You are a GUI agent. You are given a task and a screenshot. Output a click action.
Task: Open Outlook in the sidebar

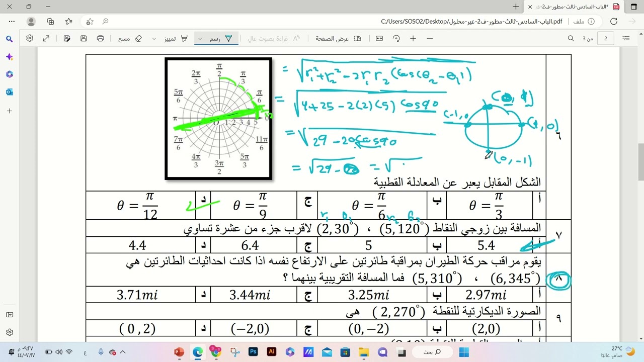click(x=10, y=92)
